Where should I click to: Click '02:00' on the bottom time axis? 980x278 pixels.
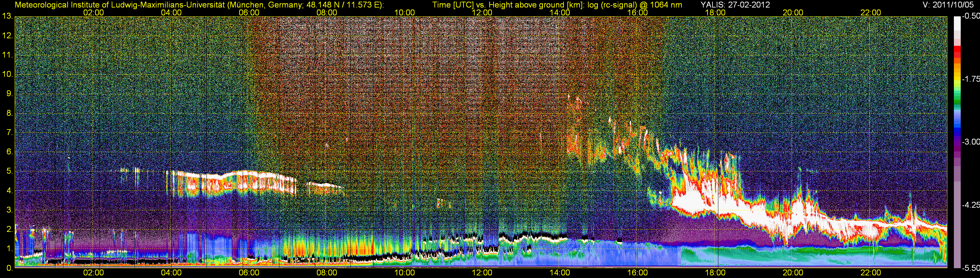pos(93,273)
